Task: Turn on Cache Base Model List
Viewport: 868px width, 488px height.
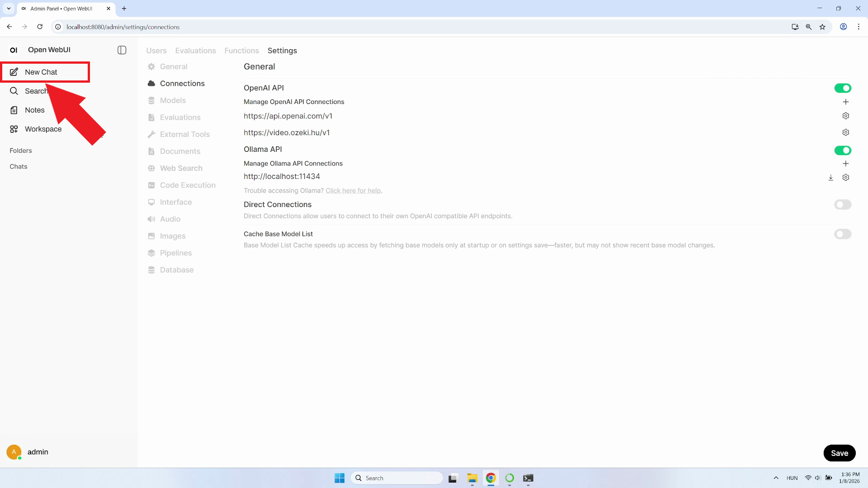Action: click(x=843, y=234)
